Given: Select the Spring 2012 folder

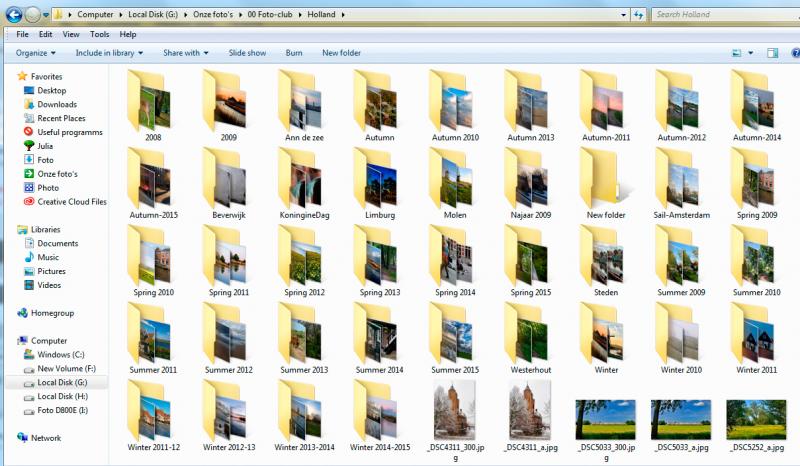Looking at the screenshot, I should pos(303,261).
